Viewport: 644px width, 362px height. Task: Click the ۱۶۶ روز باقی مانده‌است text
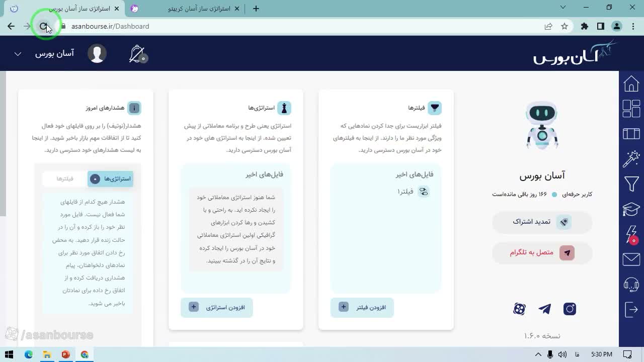point(519,194)
